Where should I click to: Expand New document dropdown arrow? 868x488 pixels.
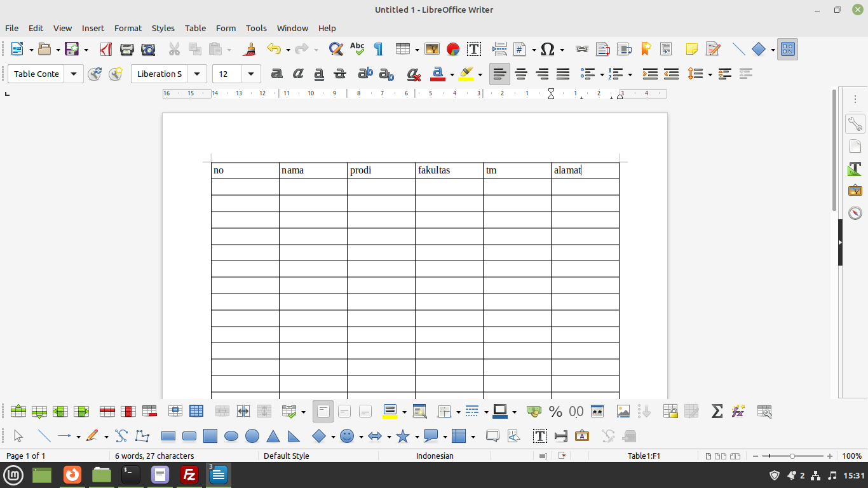tap(31, 50)
